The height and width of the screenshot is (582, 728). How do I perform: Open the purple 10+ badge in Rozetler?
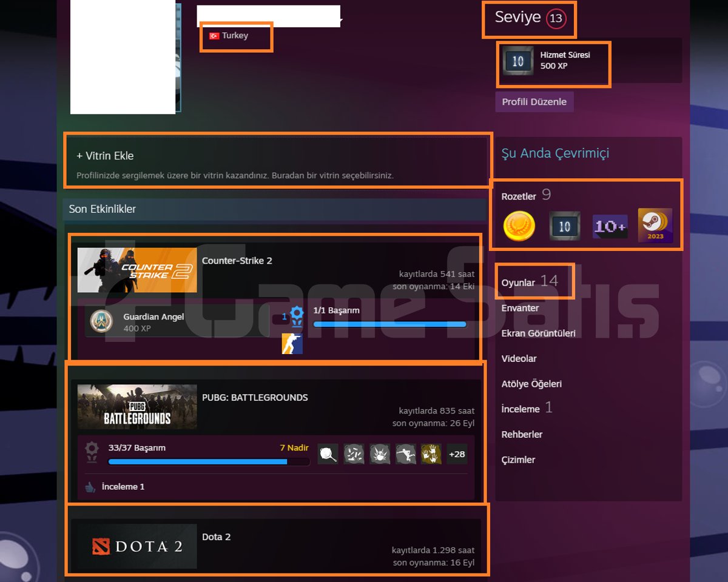coord(610,226)
